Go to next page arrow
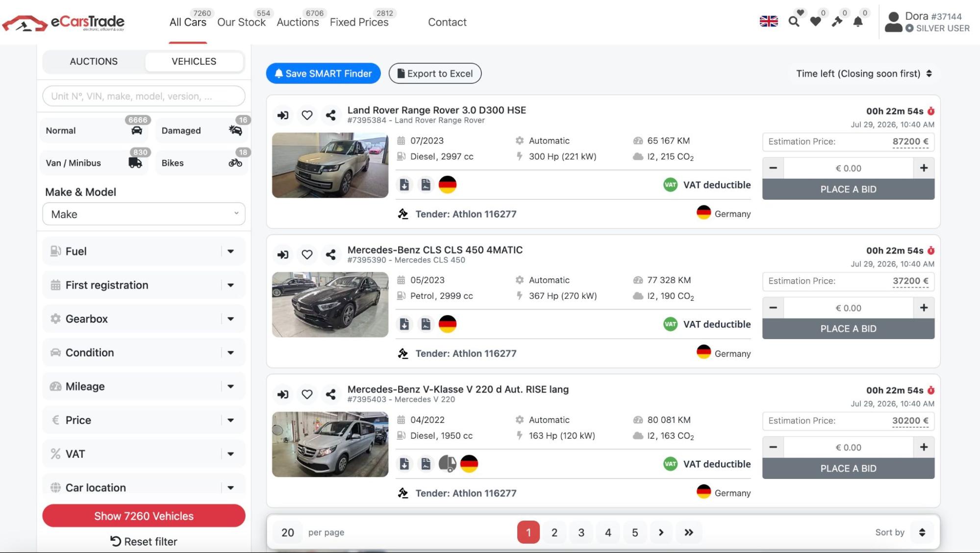The image size is (980, 553). click(x=661, y=532)
